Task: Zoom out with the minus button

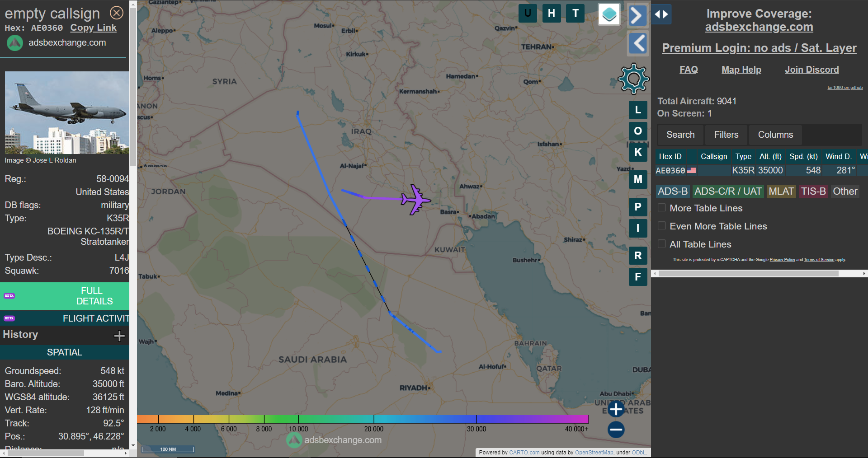Action: point(616,430)
